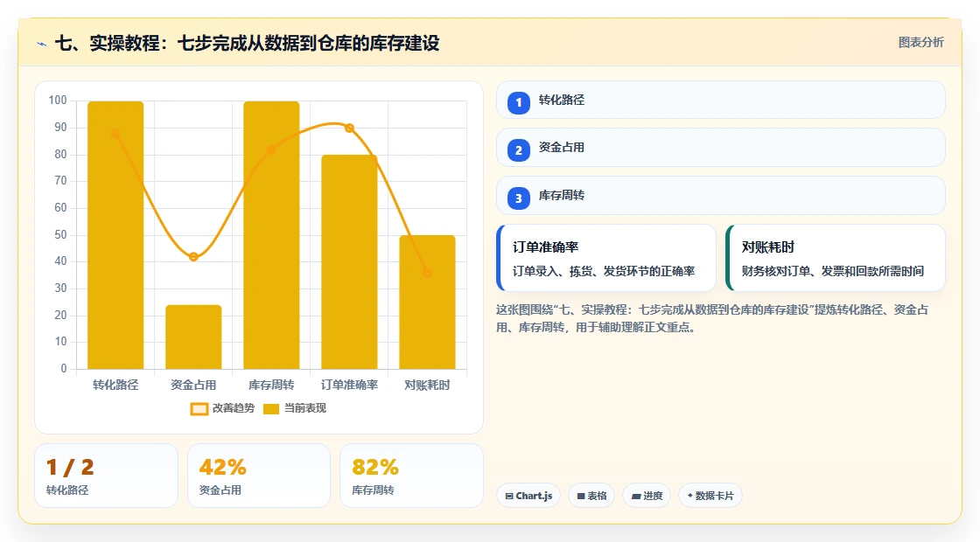The height and width of the screenshot is (542, 980).
Task: Click the 表格 tag chip
Action: 591,496
